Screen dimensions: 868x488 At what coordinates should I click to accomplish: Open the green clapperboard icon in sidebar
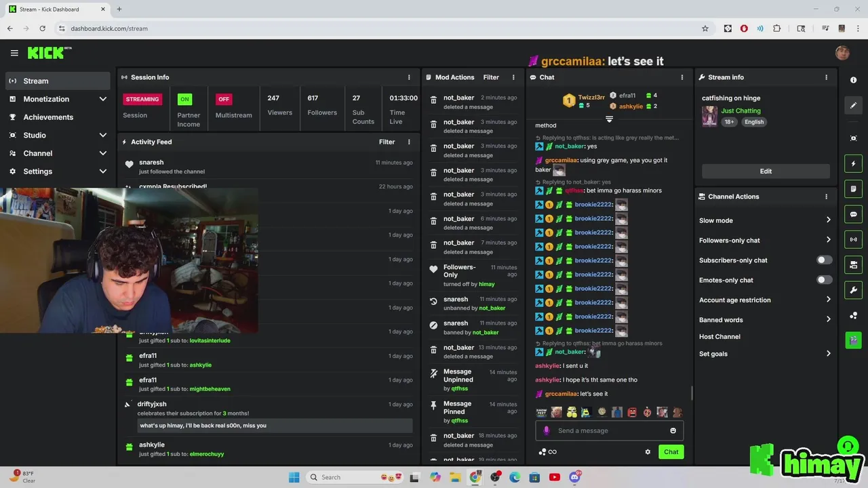coord(853,340)
